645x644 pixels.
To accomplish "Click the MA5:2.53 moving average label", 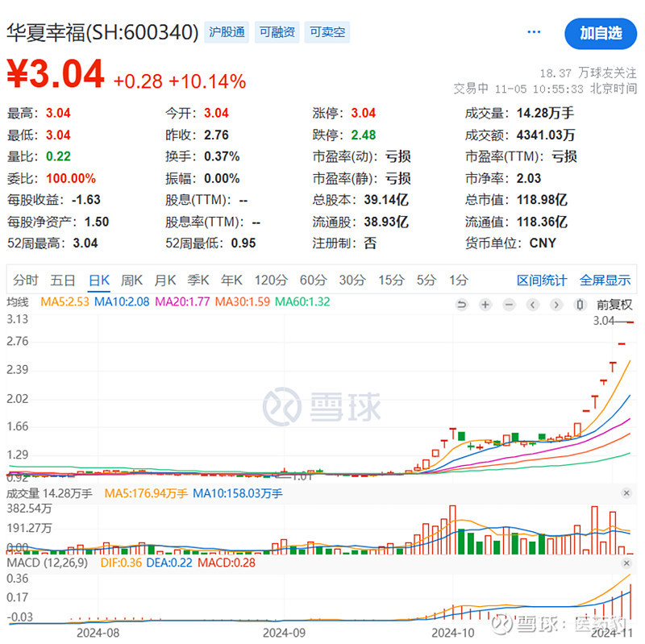I will (x=64, y=301).
